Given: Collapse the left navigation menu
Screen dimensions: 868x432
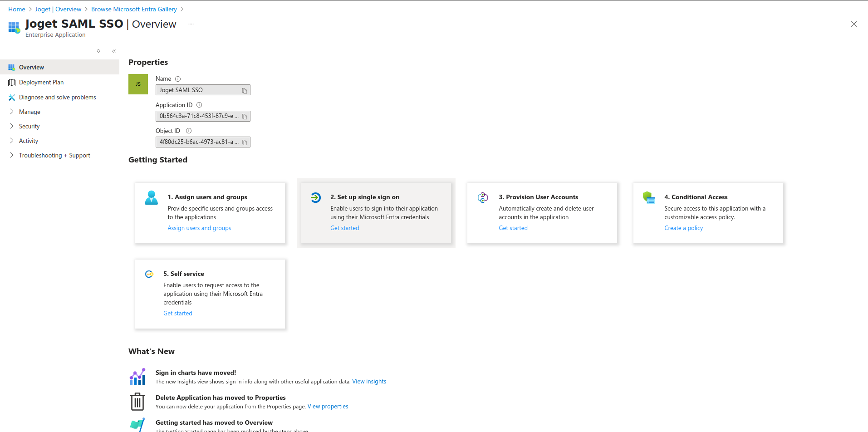Looking at the screenshot, I should [114, 51].
